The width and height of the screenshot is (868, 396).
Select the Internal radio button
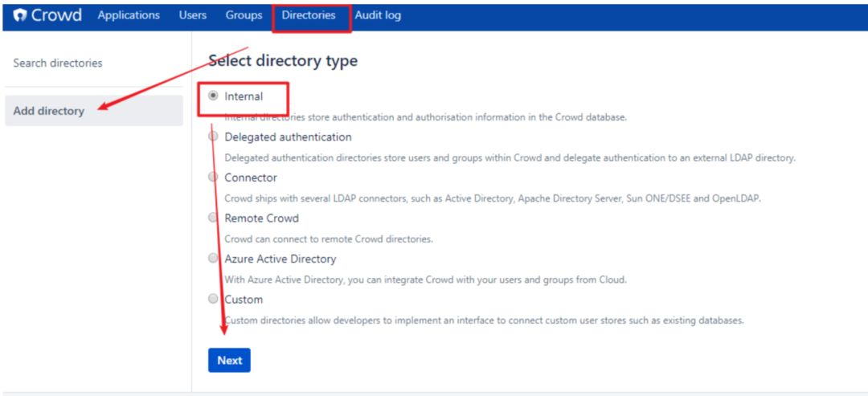tap(213, 96)
